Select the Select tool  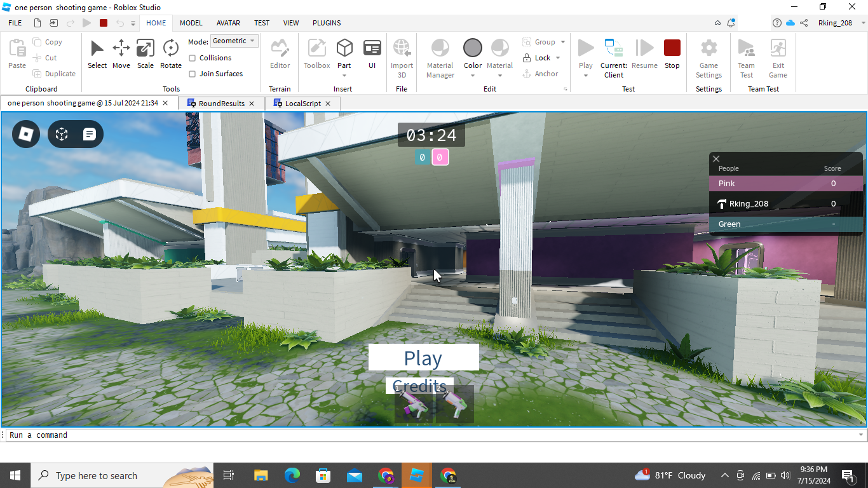click(97, 54)
